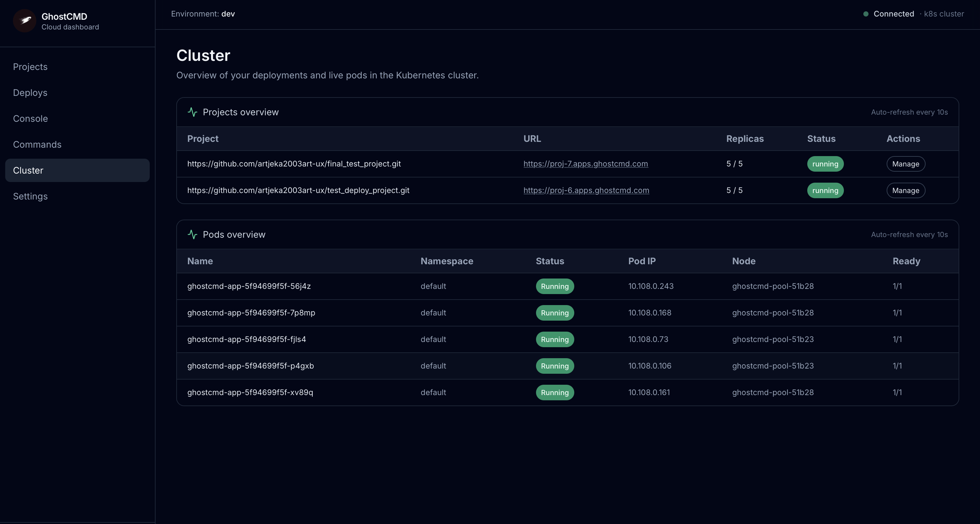
Task: Open the proj-6.apps.ghostcmd.com link
Action: (586, 190)
